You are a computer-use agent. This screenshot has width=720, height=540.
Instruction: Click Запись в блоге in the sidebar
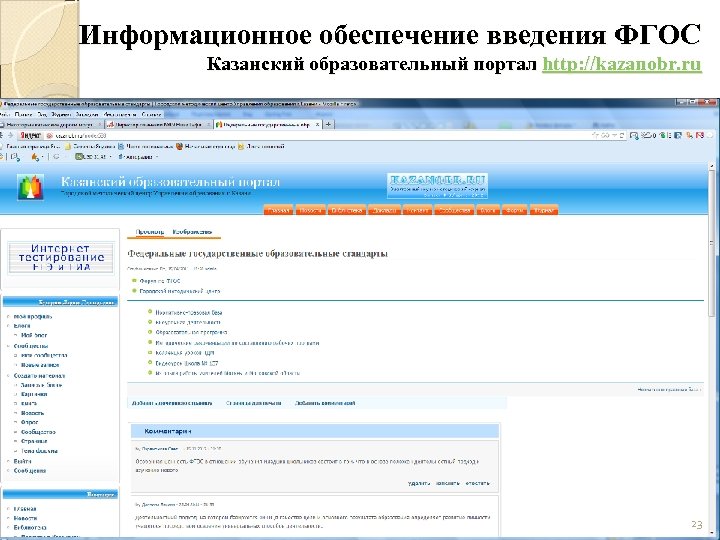pyautogui.click(x=41, y=385)
